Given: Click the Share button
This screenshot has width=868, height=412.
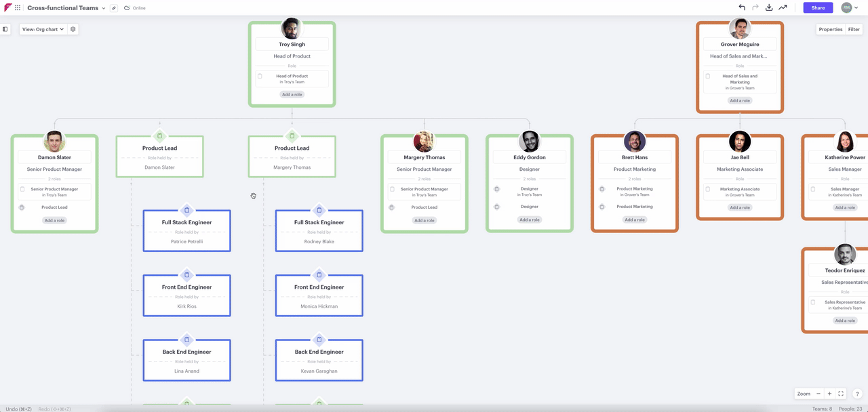Looking at the screenshot, I should coord(817,7).
